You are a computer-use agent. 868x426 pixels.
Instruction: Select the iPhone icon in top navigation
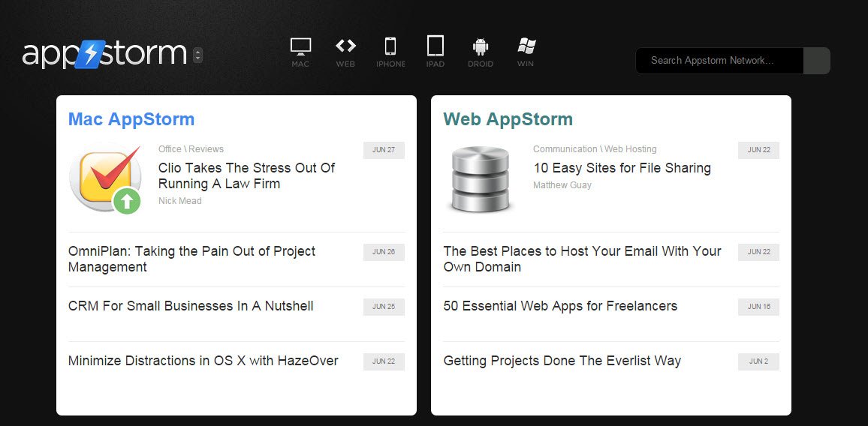(x=390, y=48)
